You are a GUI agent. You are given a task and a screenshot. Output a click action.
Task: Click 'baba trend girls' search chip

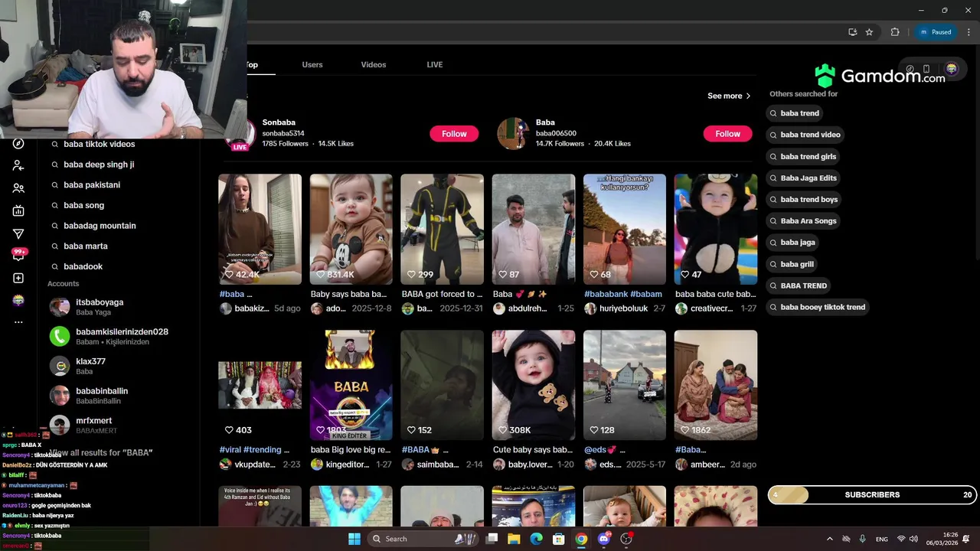(803, 156)
